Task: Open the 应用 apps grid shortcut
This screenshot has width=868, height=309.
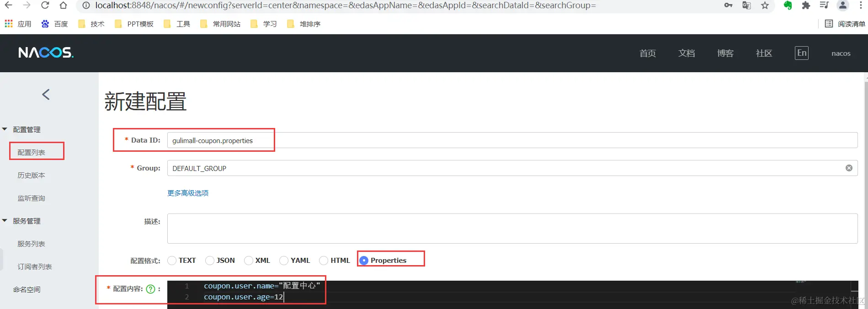Action: (x=18, y=24)
